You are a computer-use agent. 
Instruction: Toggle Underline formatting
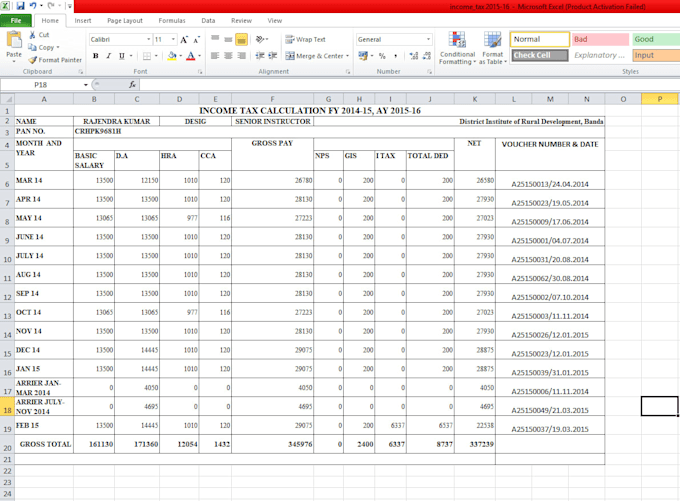[x=122, y=56]
